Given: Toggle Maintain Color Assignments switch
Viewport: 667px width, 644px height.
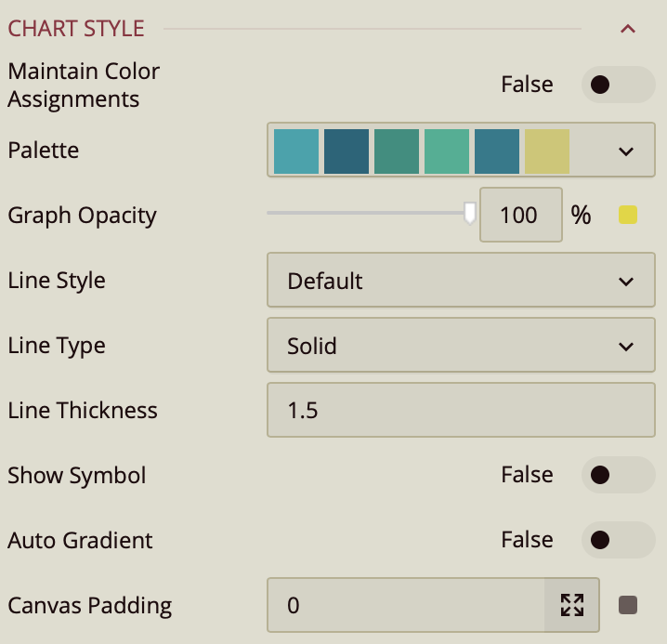Looking at the screenshot, I should coord(618,85).
